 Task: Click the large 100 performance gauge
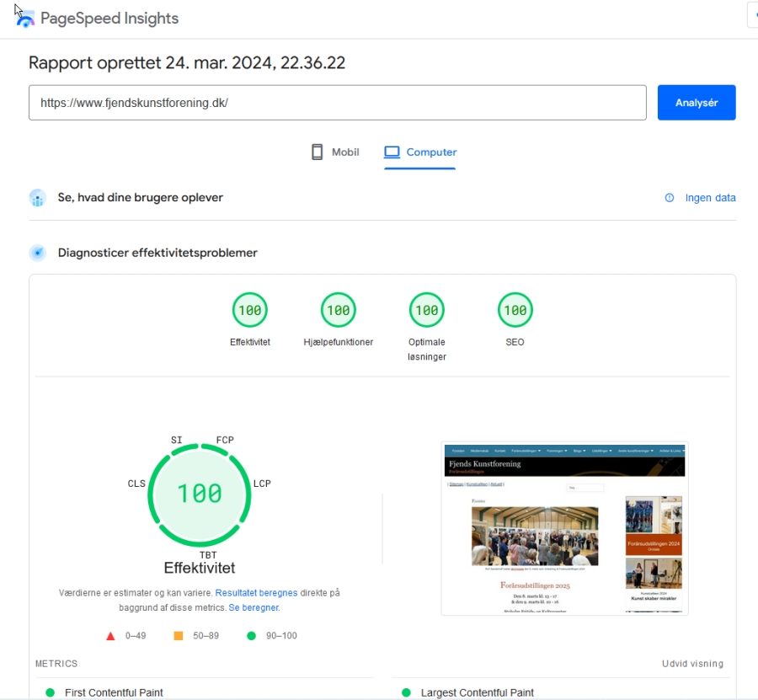(x=199, y=494)
